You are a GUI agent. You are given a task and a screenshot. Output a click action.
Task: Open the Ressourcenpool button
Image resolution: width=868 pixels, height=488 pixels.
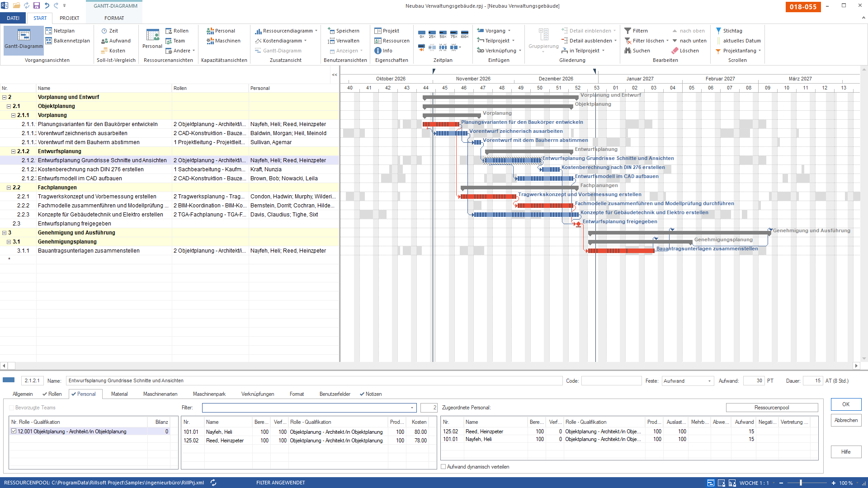[772, 408]
